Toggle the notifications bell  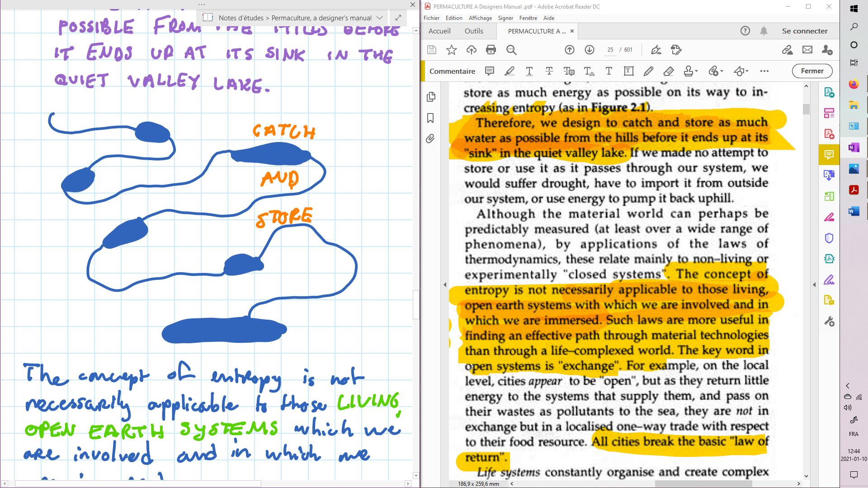coord(764,31)
